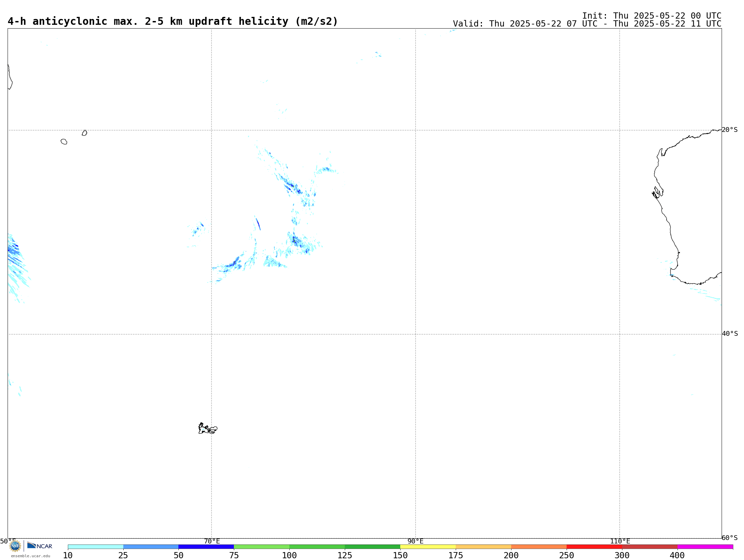Viewport: 744px width, 560px height.
Task: Click the colorbar tick label 250
Action: tap(567, 555)
